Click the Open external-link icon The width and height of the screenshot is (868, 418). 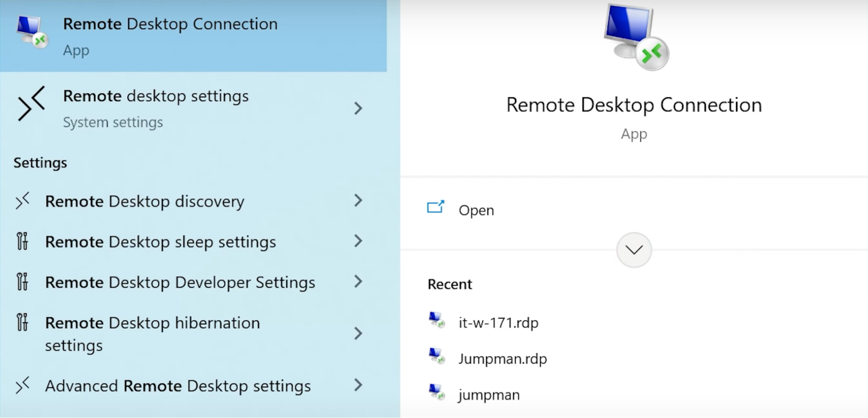(x=436, y=207)
